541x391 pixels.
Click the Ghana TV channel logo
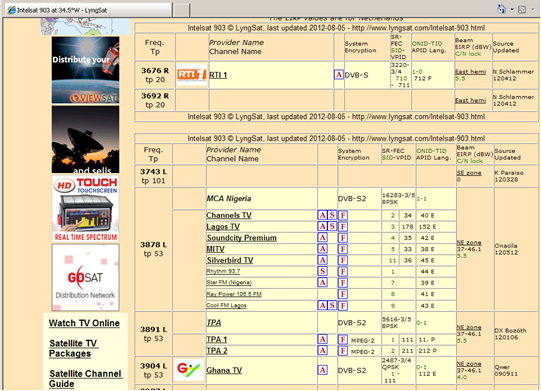point(189,370)
